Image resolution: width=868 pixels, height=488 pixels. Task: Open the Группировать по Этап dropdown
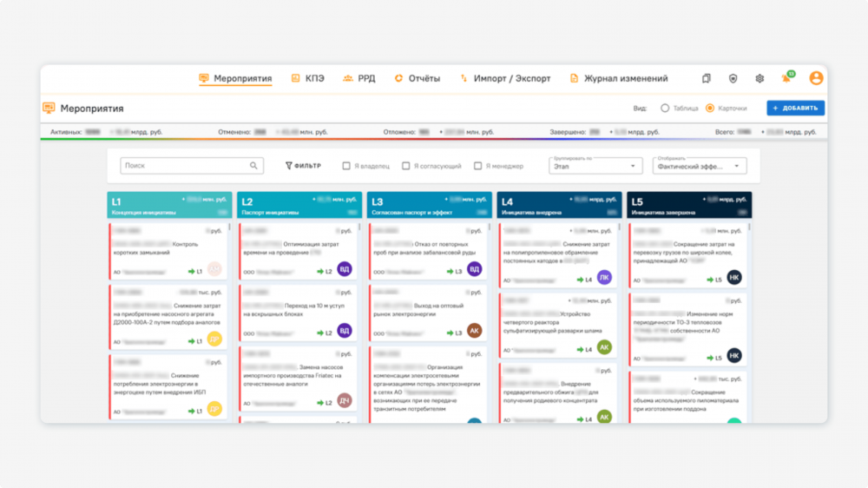pos(595,166)
